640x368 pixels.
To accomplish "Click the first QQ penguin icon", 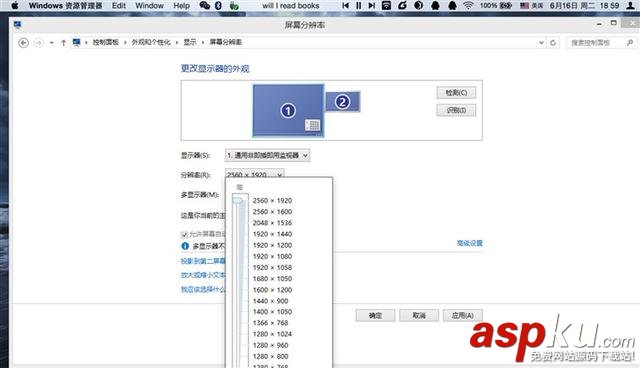I will point(435,6).
